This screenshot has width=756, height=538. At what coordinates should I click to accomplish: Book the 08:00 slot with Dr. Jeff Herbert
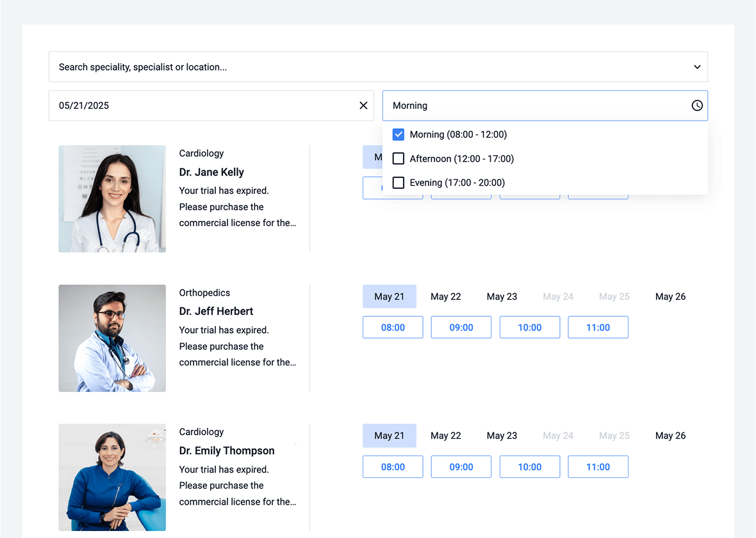tap(392, 327)
